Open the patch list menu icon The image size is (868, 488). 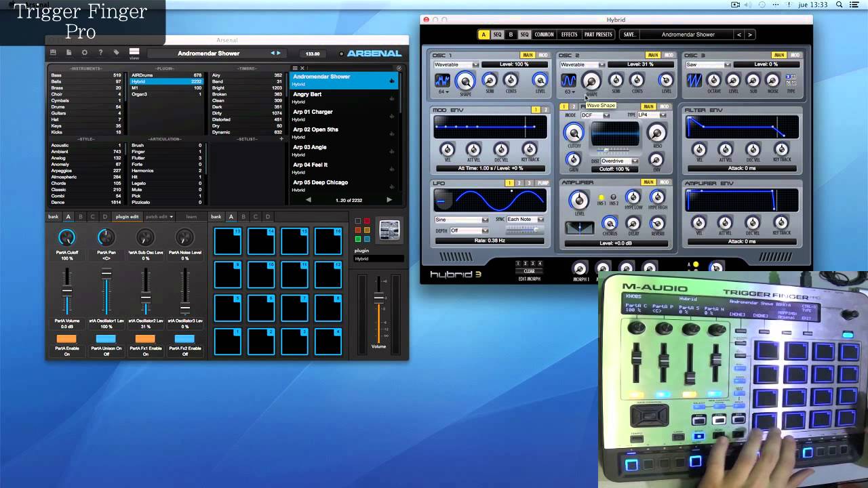pyautogui.click(x=295, y=68)
